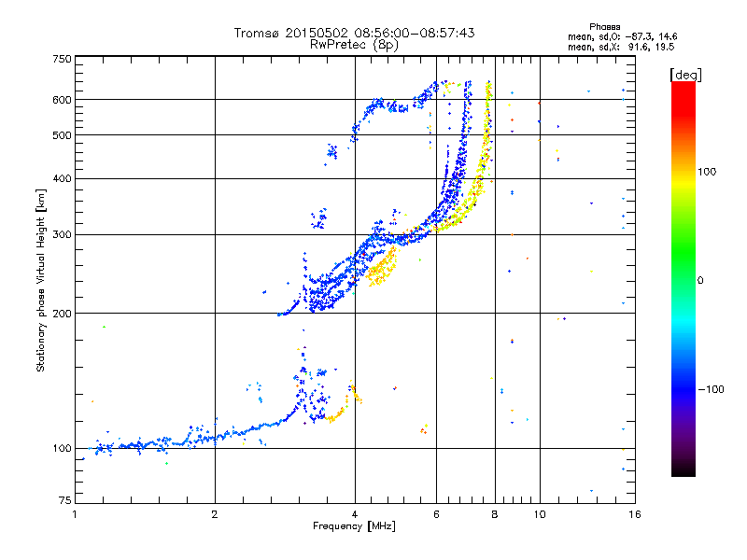This screenshot has height=560, width=747.
Task: Click the 'mean, sd,X: 91.6, 19.5' line
Action: tap(621, 47)
